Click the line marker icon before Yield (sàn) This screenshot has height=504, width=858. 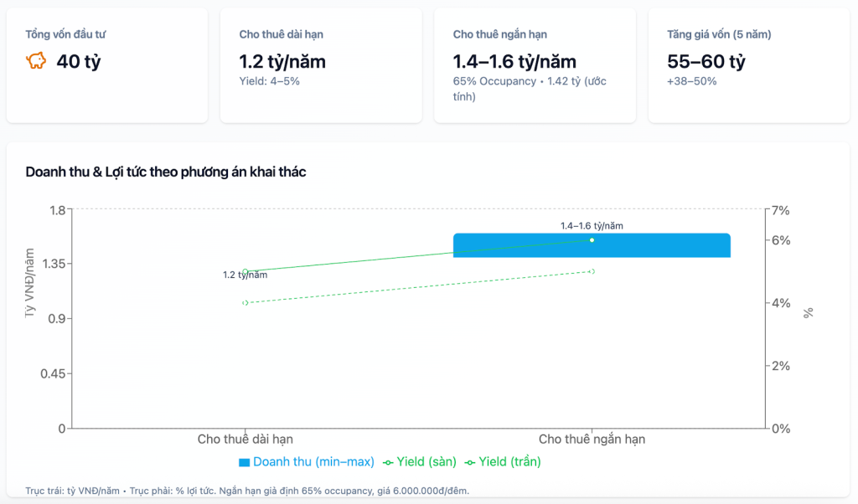pos(388,462)
